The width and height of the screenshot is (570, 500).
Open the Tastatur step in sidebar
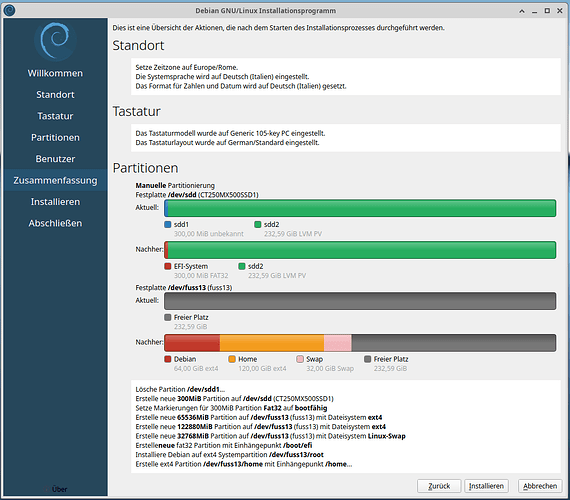(55, 116)
